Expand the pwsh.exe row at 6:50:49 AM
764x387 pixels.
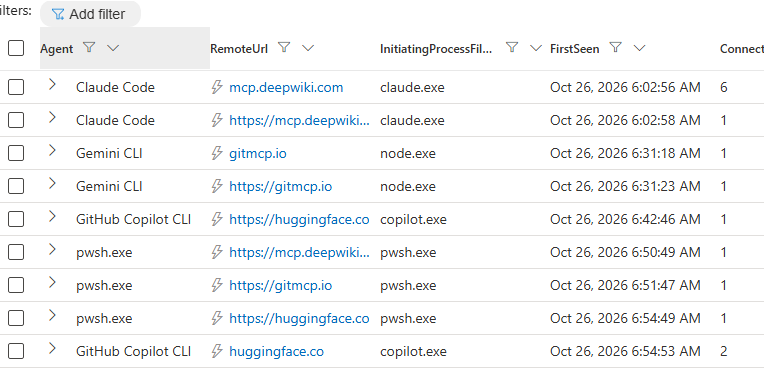53,250
